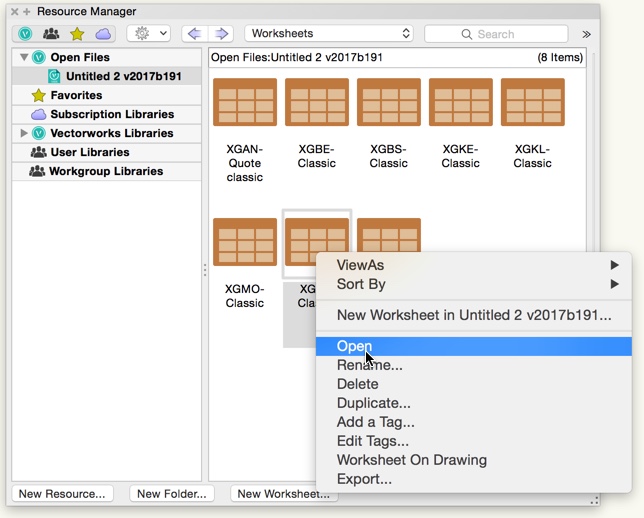The height and width of the screenshot is (518, 644).
Task: Click the User Libraries people icon
Action: [39, 152]
